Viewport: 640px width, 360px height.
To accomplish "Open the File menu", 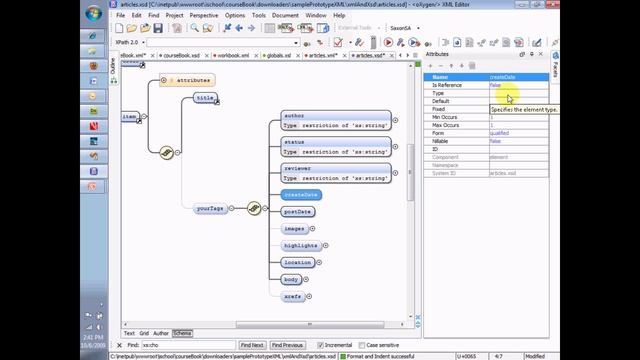I will click(120, 16).
